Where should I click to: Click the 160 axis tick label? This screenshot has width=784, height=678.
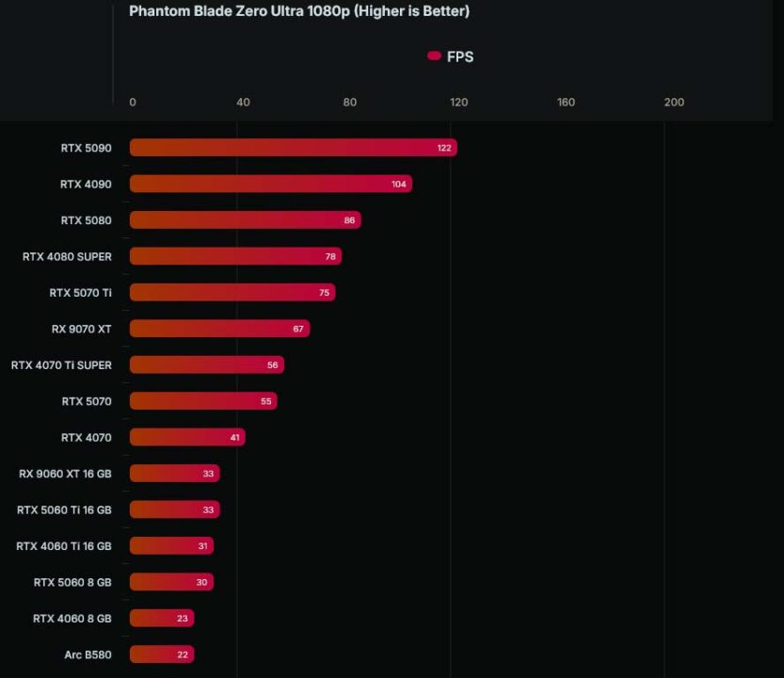coord(566,102)
